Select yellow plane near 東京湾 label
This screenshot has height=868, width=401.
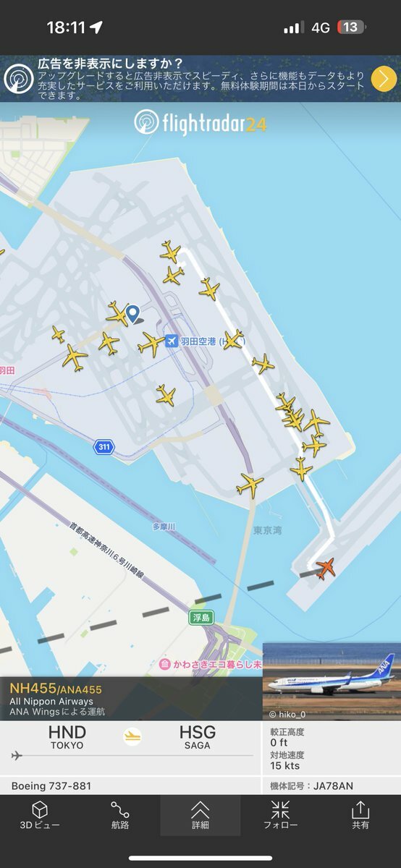250,484
